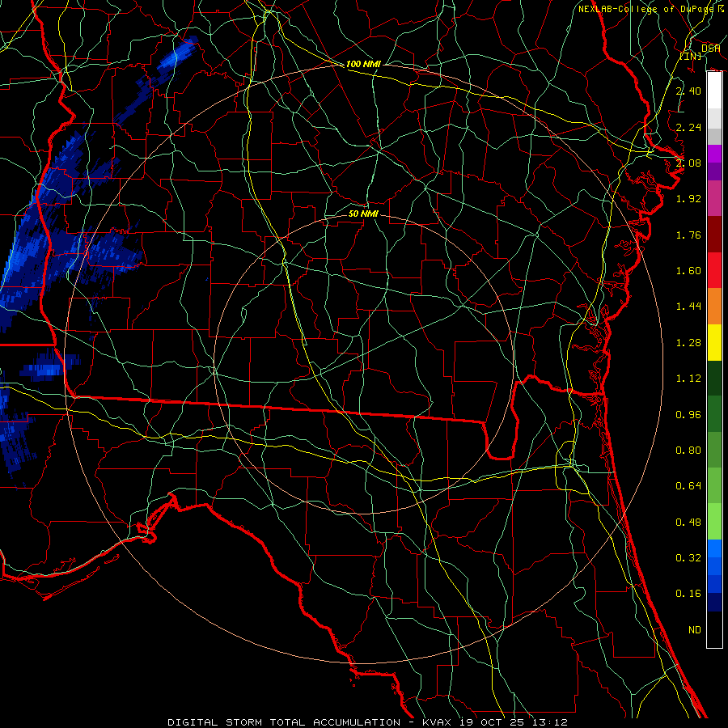
Task: Click the ND legend label
Action: tap(695, 630)
